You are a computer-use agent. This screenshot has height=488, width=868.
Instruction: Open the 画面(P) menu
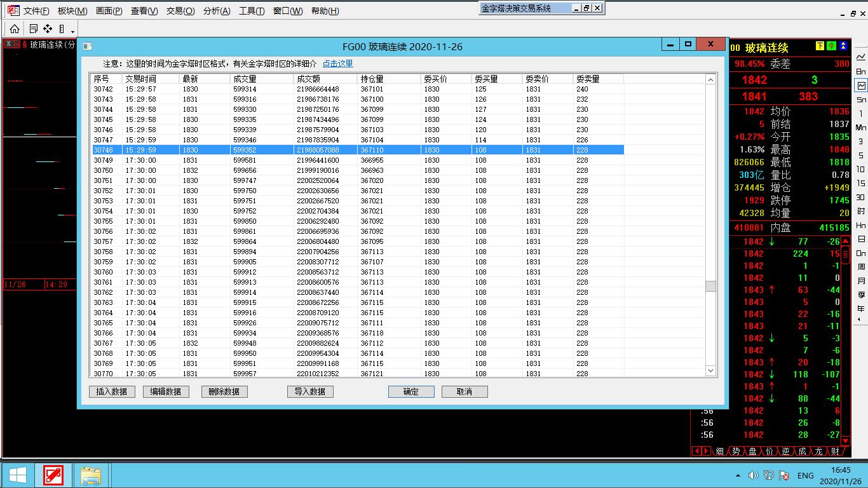coord(109,11)
